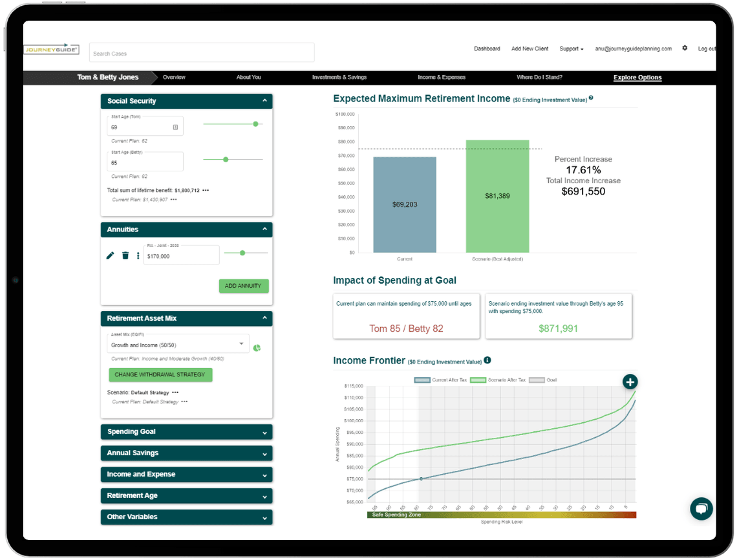Click the Dashboard link
Viewport: 737px width, 560px height.
[x=487, y=48]
